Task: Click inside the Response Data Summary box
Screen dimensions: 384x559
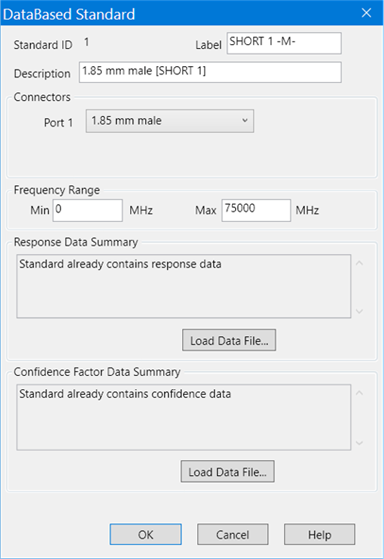Action: point(184,286)
